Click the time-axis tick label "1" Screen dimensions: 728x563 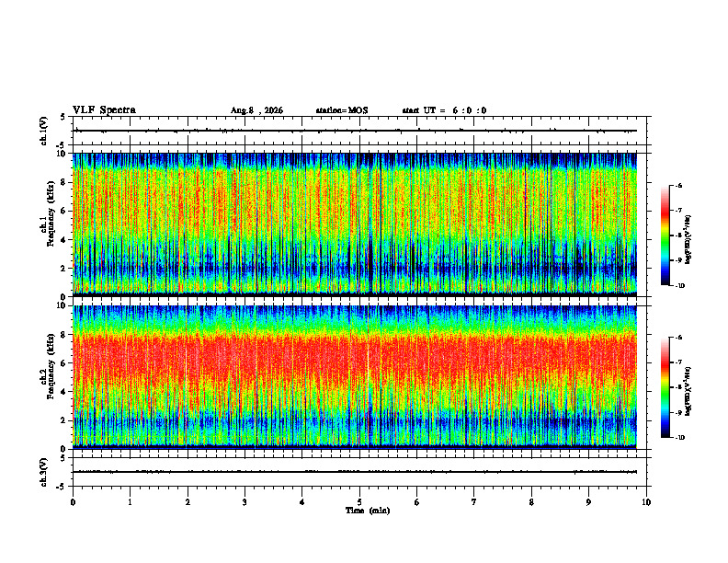pyautogui.click(x=131, y=502)
